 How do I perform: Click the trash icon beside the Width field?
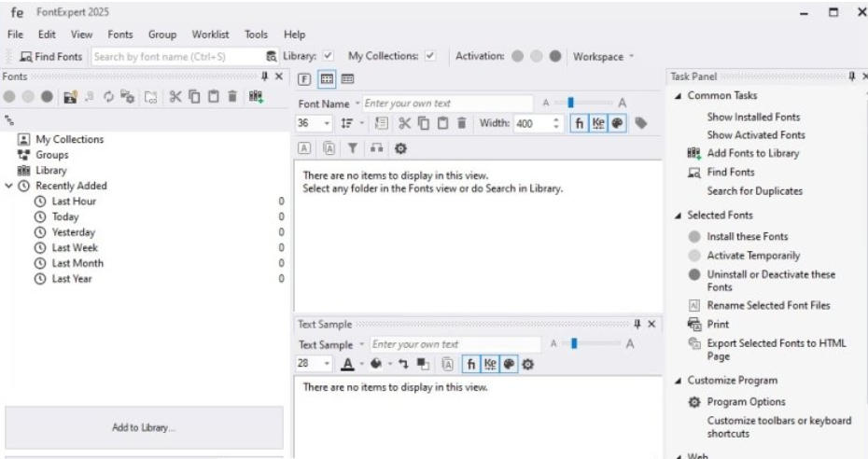[x=462, y=123]
